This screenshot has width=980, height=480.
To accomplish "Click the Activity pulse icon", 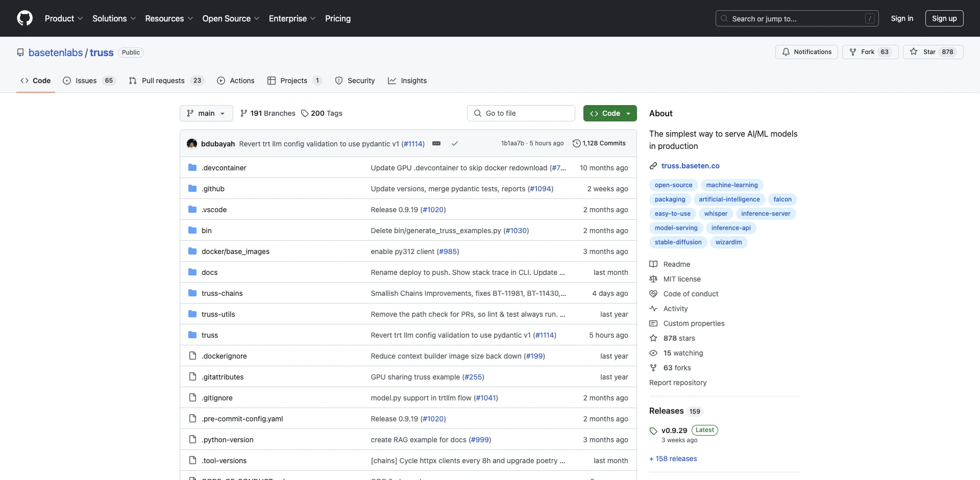I will pos(653,309).
